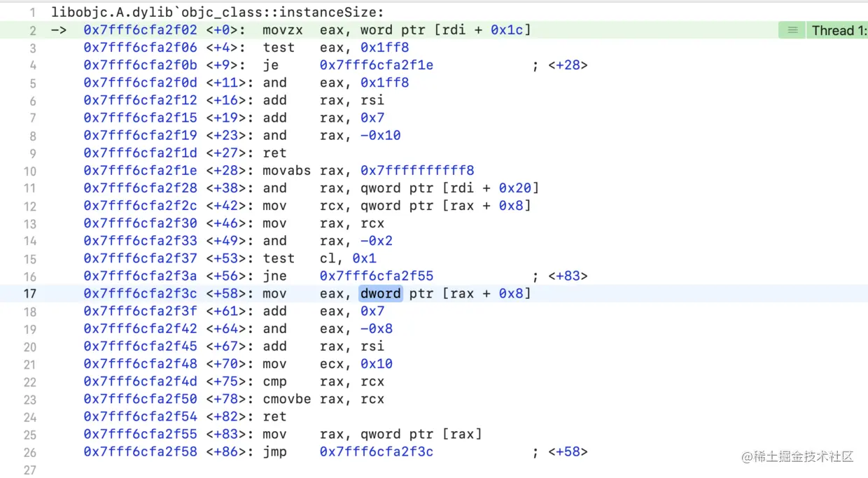This screenshot has height=478, width=868.
Task: Click the hamburger menu icon beside Thread 1
Action: pos(791,30)
